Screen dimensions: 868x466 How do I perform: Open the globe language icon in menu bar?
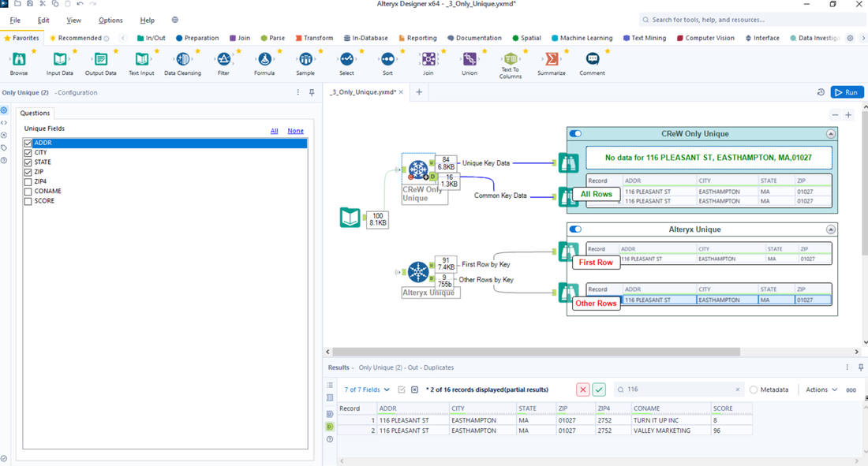pos(175,20)
